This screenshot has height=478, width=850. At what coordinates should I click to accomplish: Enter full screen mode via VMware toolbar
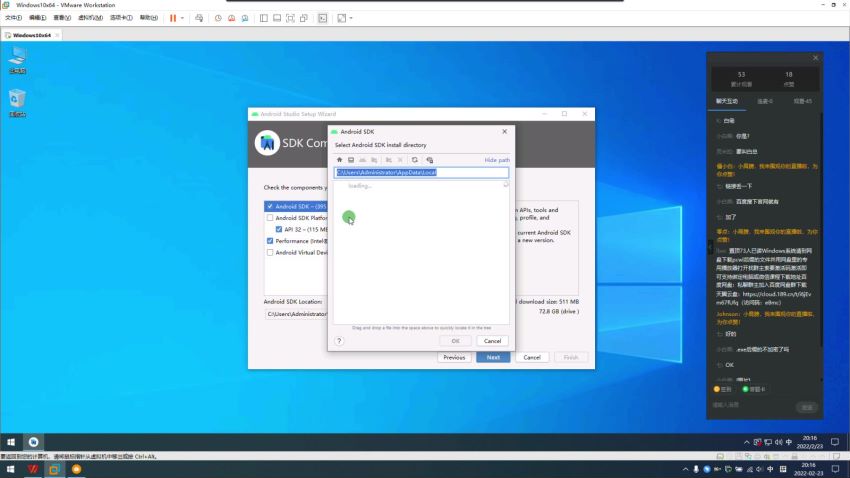(291, 18)
